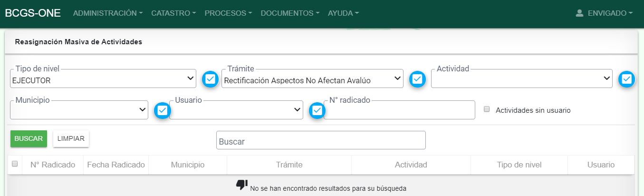644x196 pixels.
Task: Open the ADMINISTRACIÓN menu
Action: [107, 13]
